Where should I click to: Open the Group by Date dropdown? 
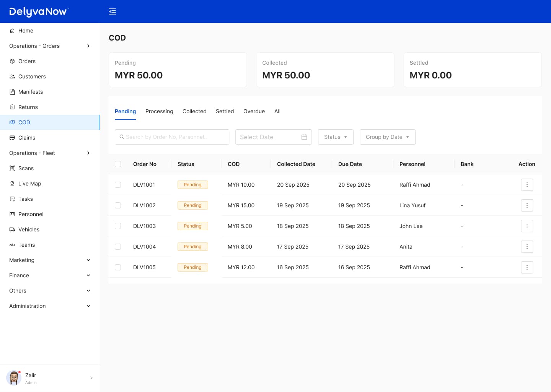pos(388,137)
